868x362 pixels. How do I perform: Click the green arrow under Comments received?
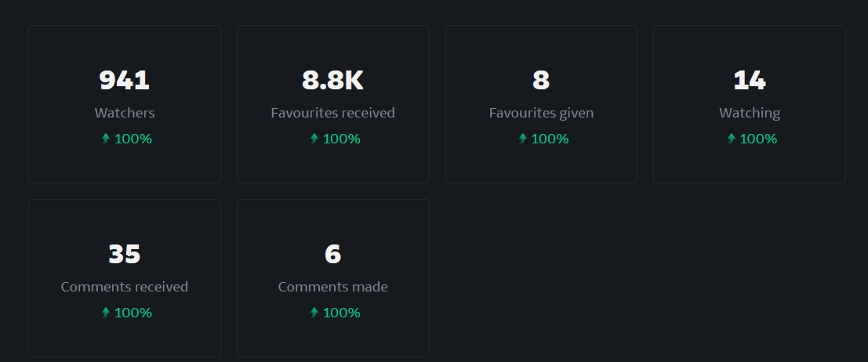point(106,313)
